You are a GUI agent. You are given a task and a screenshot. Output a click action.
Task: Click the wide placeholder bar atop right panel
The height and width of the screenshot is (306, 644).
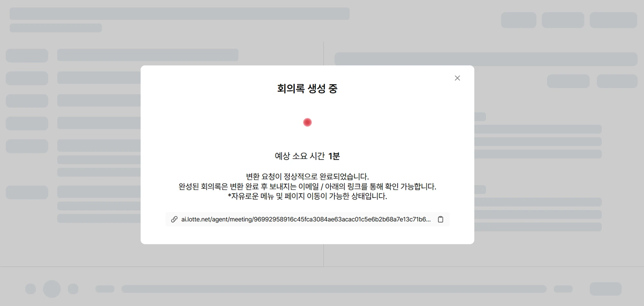(486, 59)
